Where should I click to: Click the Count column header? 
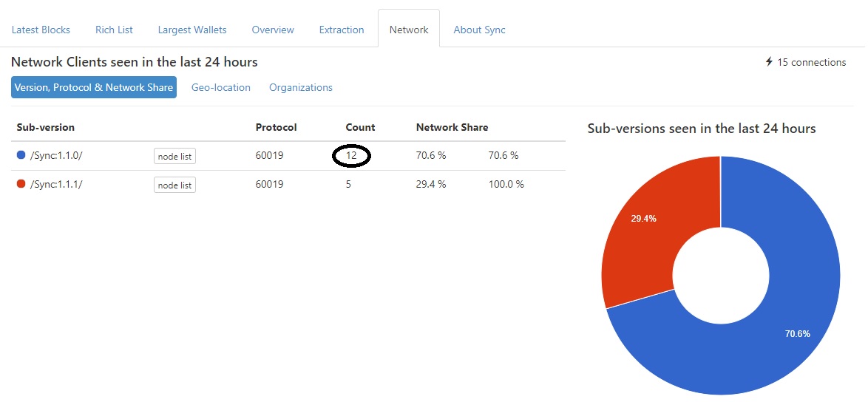pyautogui.click(x=360, y=127)
